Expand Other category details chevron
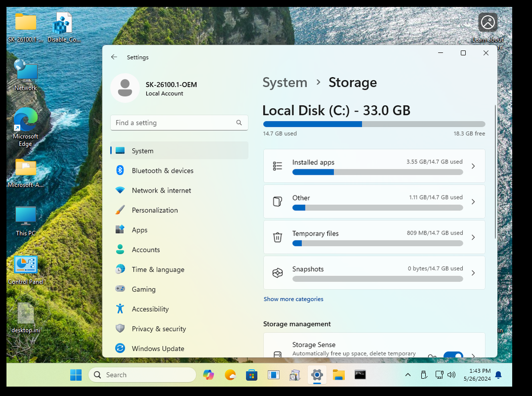This screenshot has height=396, width=532. pos(473,202)
